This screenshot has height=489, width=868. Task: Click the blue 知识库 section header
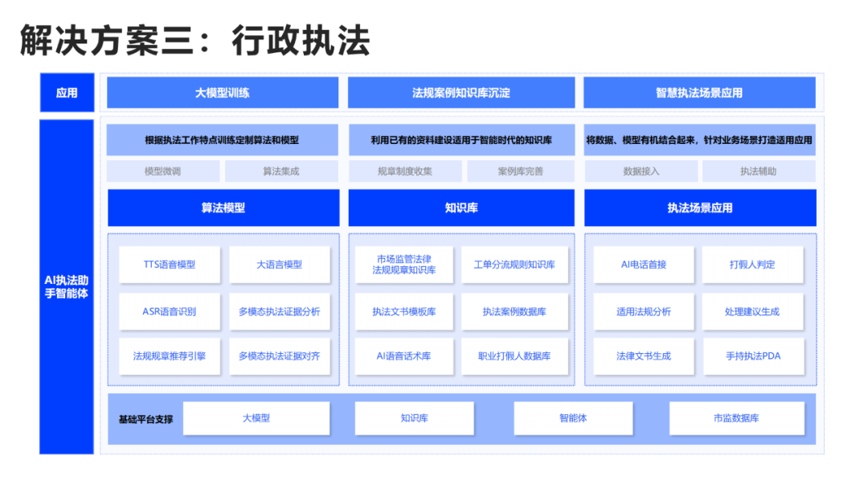pyautogui.click(x=461, y=208)
